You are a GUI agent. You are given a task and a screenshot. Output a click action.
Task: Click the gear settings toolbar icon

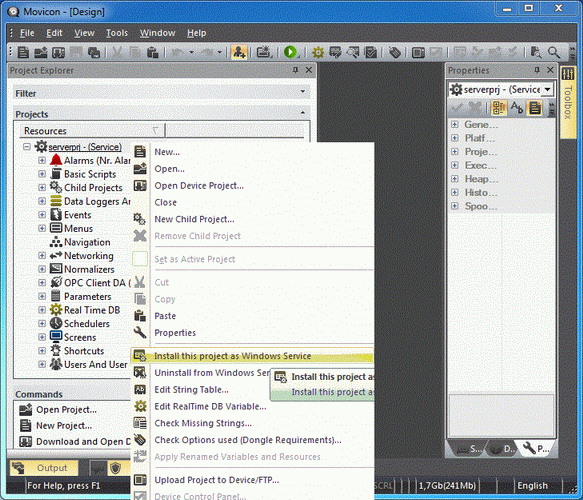point(318,52)
